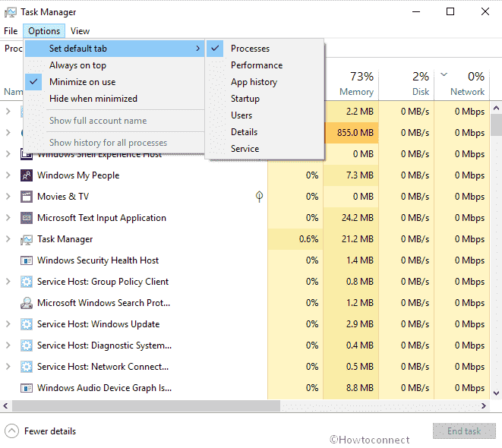Click the Service Host: Diagnostic System gear icon
The height and width of the screenshot is (448, 502).
(x=27, y=345)
